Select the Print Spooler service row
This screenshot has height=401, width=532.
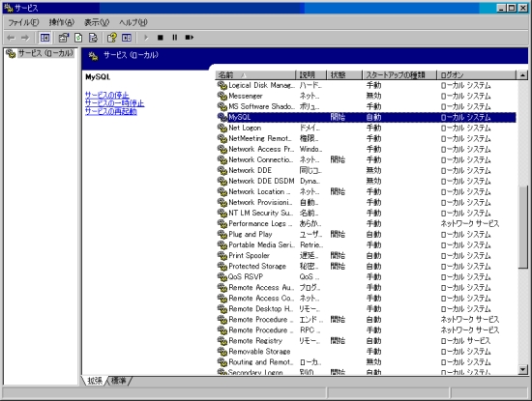366,256
